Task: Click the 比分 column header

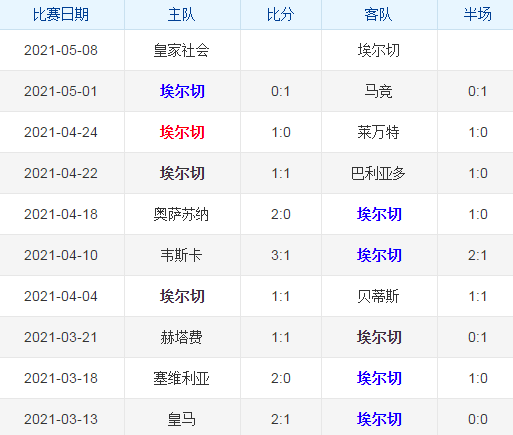Action: 281,15
